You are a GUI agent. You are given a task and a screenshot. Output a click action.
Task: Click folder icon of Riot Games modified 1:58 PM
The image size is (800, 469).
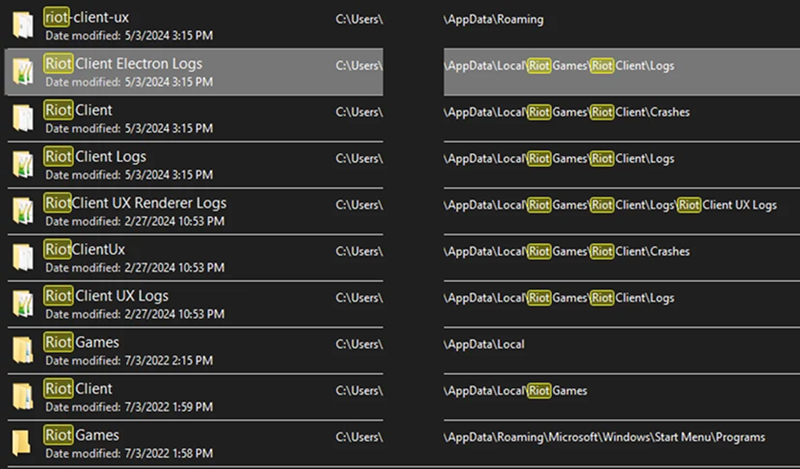(21, 443)
